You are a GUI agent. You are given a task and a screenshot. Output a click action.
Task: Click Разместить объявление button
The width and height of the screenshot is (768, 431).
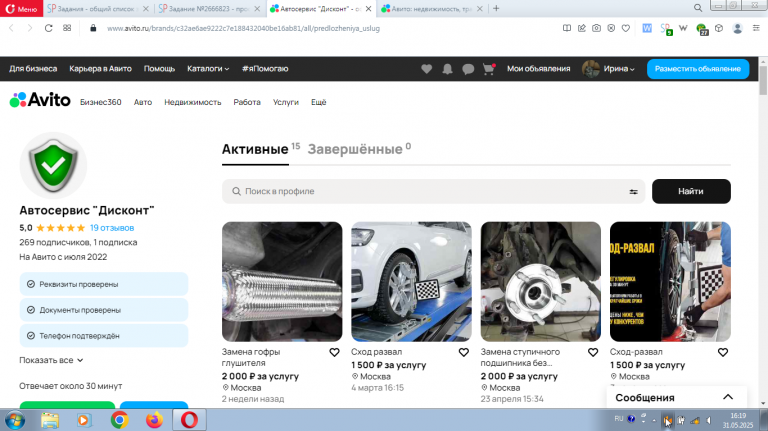(x=697, y=69)
